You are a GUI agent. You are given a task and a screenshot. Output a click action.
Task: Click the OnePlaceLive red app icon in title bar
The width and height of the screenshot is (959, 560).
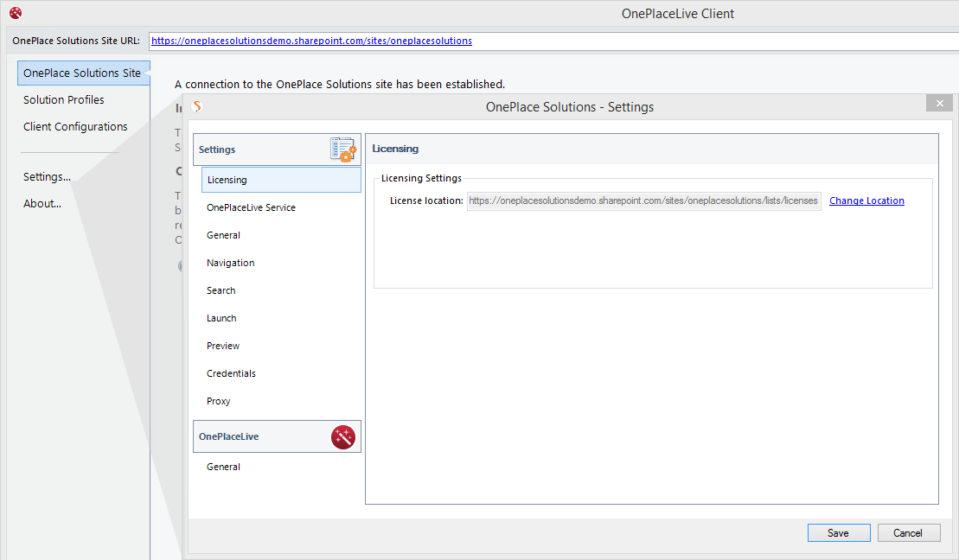click(x=16, y=13)
